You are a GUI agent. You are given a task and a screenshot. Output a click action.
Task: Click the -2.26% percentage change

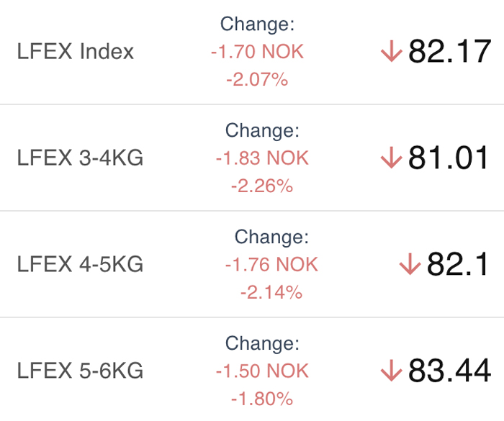coord(262,186)
